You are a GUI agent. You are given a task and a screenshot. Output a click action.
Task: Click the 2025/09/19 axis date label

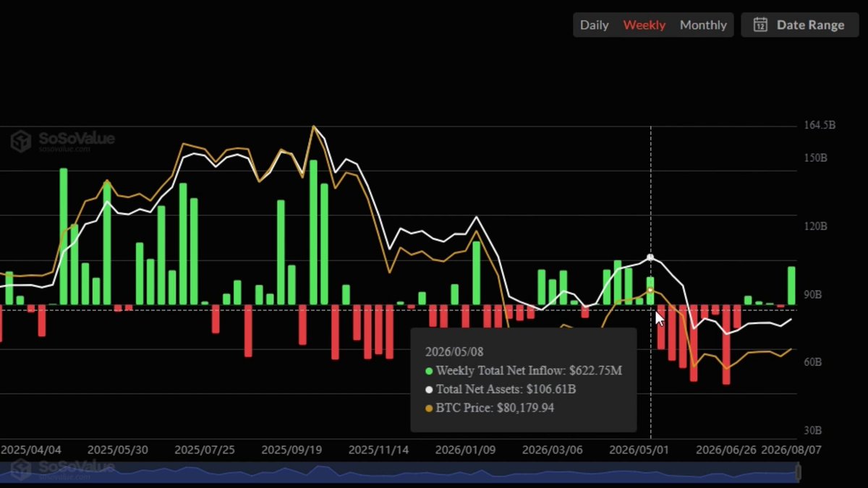(292, 449)
